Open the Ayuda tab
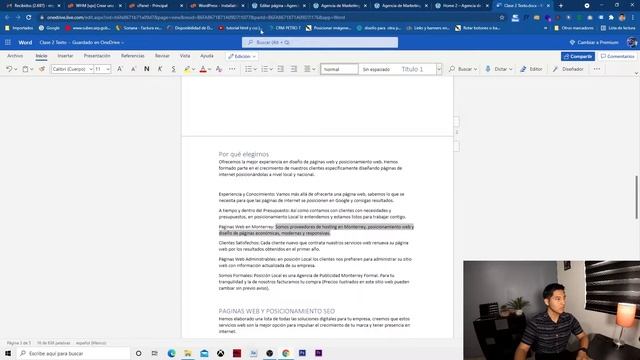Screen dimensions: 640x360 coord(207,56)
